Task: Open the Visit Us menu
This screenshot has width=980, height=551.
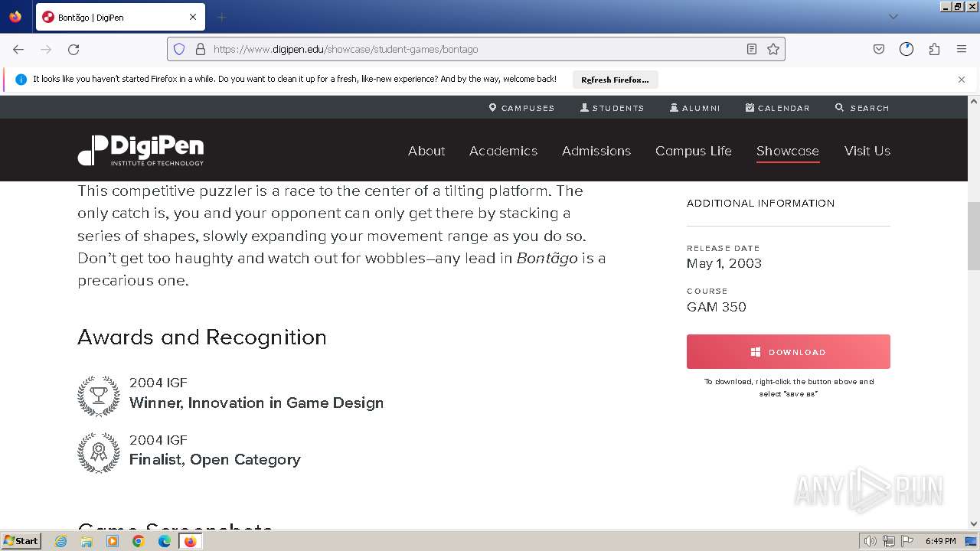Action: tap(867, 151)
